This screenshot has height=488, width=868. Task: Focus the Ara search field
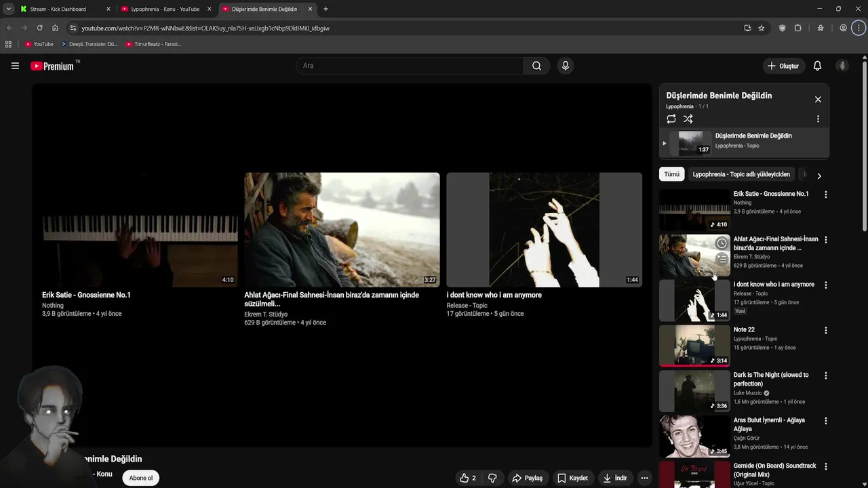(410, 66)
